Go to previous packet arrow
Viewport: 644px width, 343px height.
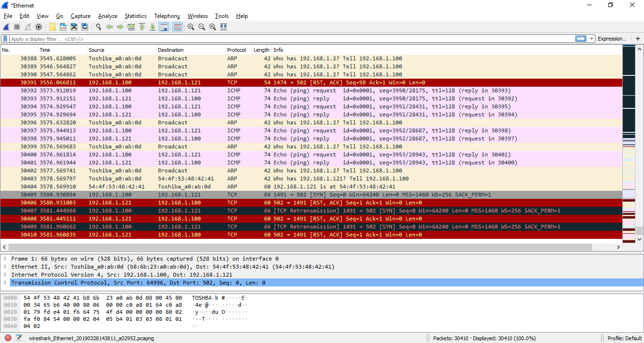109,27
